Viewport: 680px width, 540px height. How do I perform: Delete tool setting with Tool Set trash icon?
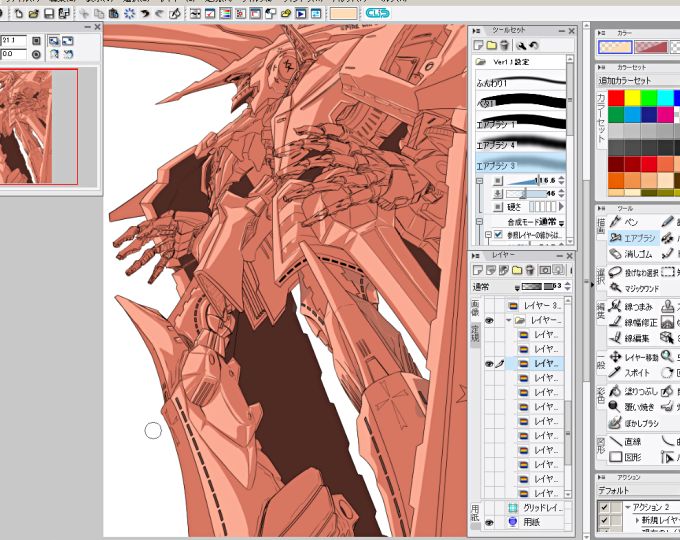click(504, 45)
